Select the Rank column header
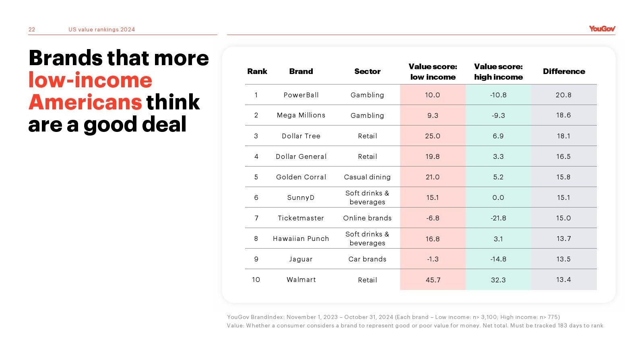This screenshot has width=644, height=362. click(x=257, y=71)
